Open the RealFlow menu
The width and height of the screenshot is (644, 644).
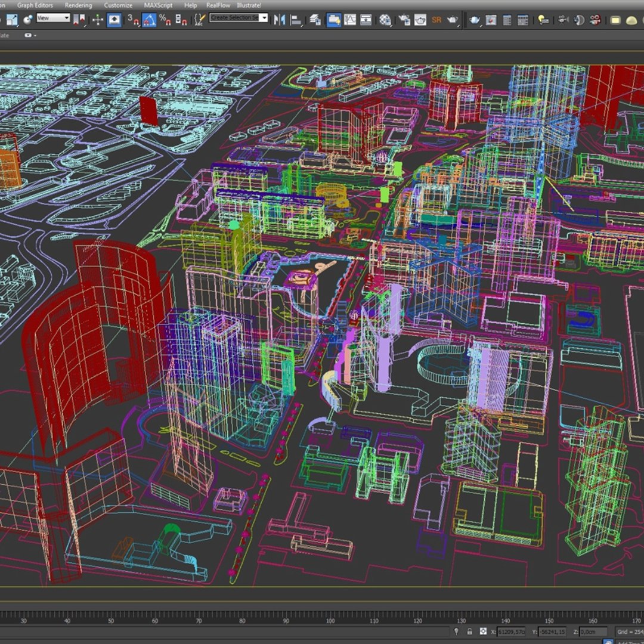[x=218, y=5]
